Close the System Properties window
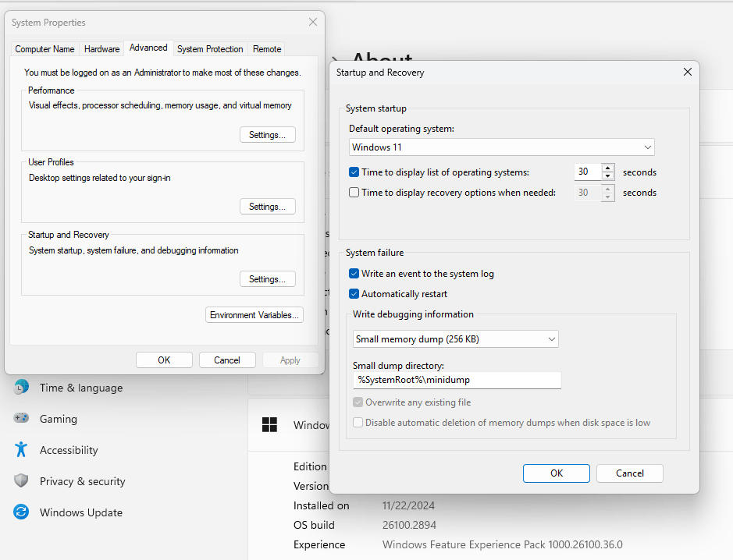This screenshot has width=733, height=560. 313,22
